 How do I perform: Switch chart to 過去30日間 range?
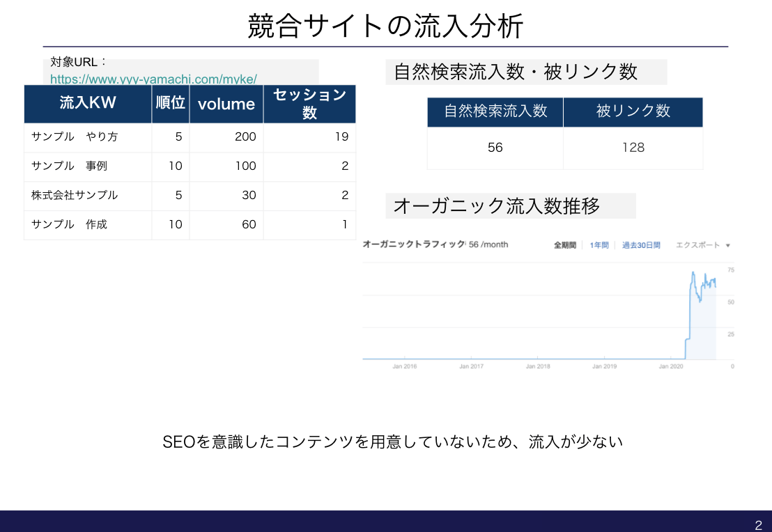[x=641, y=246]
